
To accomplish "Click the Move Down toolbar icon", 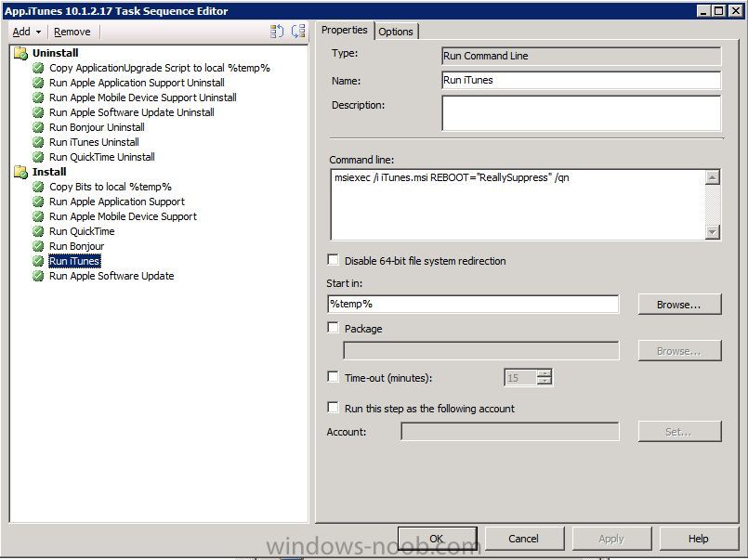I will pyautogui.click(x=298, y=32).
